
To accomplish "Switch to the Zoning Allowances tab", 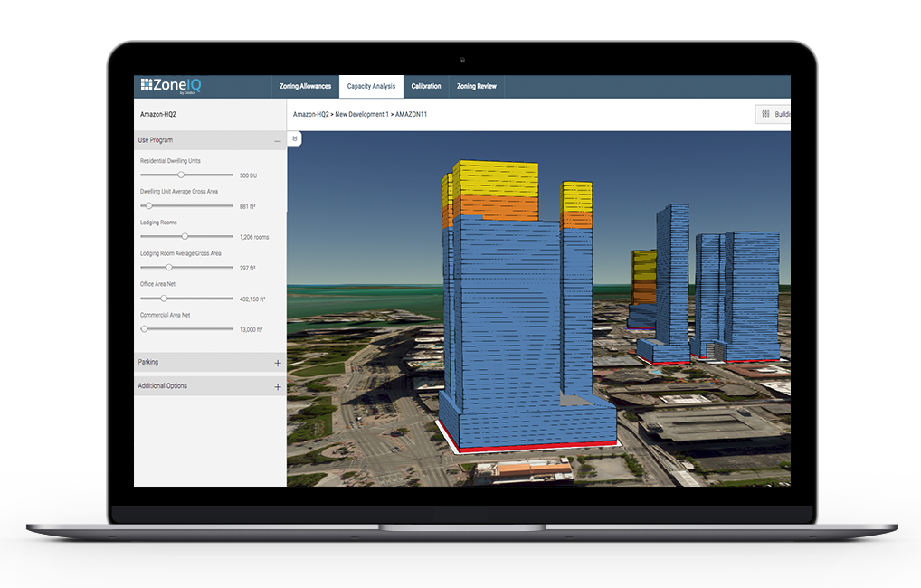I will pos(305,86).
